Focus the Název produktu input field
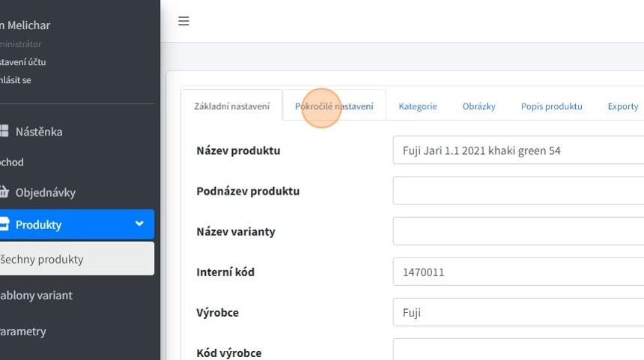Screen dimensions: 644x360 (x=517, y=150)
